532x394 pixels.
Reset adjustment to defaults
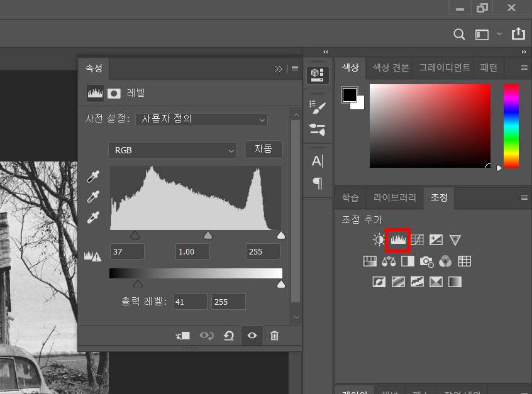[229, 336]
